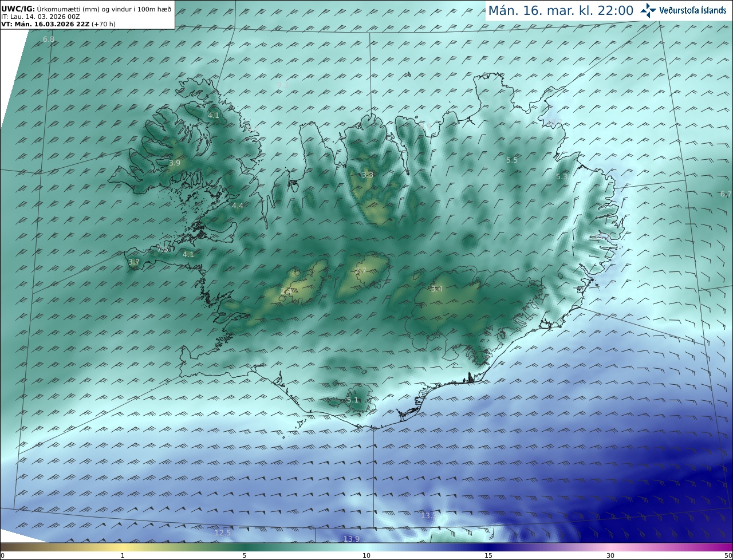Click the 'IT: Lau. 14. 03. 2026 00Z' line
Image resolution: width=733 pixels, height=560 pixels.
click(x=40, y=17)
